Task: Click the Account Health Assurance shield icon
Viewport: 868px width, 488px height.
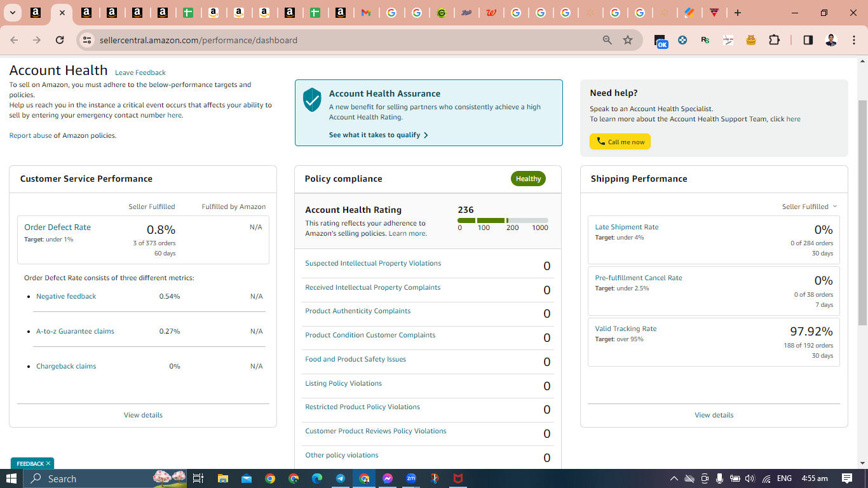Action: pos(312,100)
